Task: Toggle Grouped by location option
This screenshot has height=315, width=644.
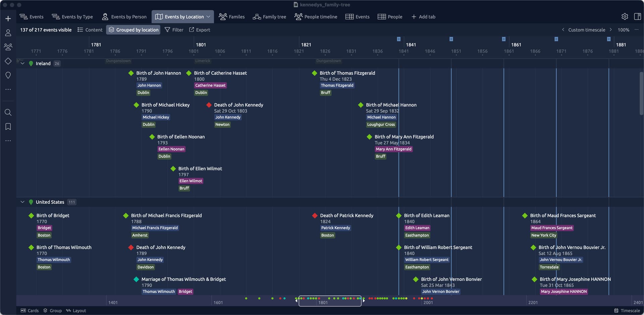Action: tap(133, 30)
